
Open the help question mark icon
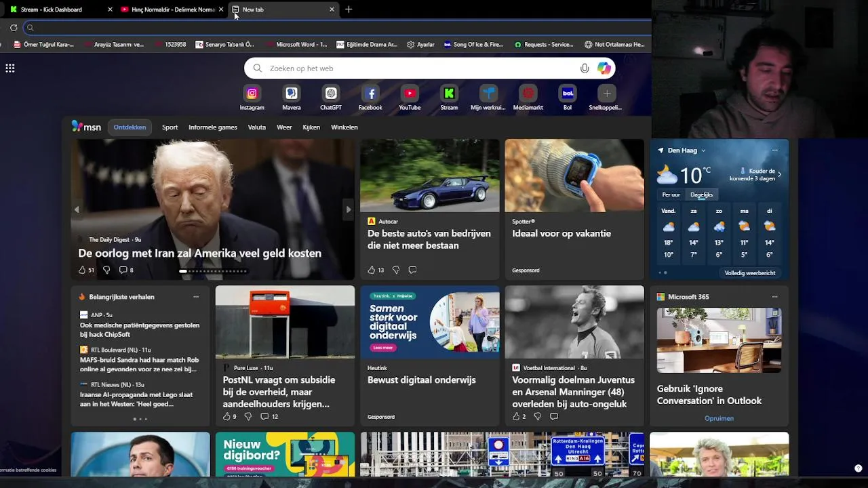point(858,468)
